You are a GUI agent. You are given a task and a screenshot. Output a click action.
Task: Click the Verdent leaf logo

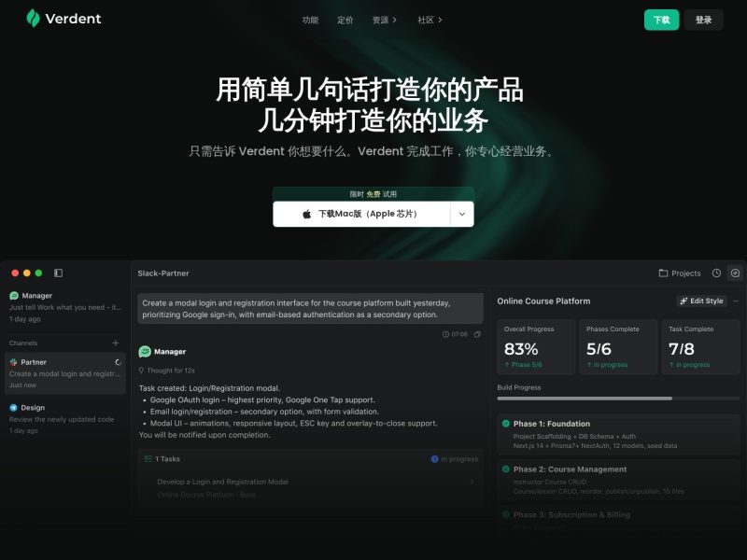tap(33, 18)
